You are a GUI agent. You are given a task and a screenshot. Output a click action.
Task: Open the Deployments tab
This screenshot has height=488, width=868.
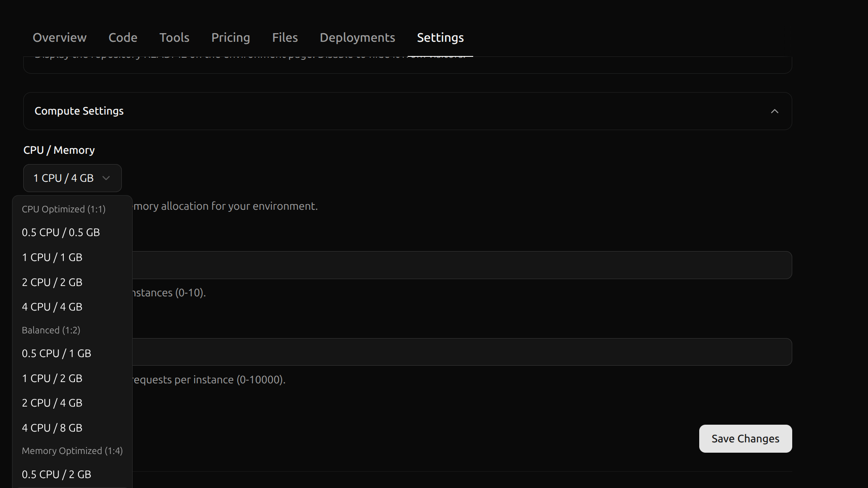coord(357,37)
